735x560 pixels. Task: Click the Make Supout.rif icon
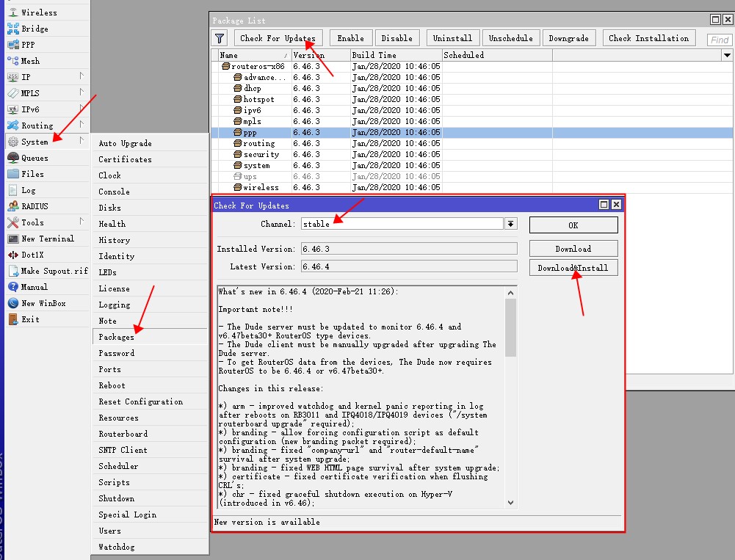pos(13,271)
